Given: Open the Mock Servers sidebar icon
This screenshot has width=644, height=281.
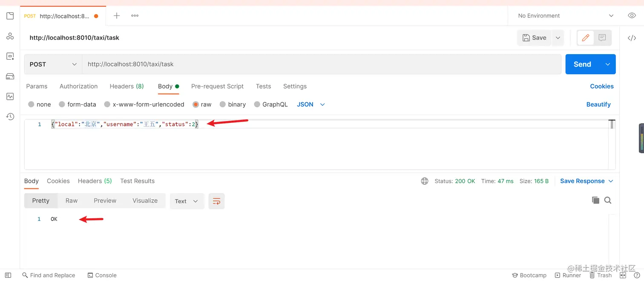Looking at the screenshot, I should [x=10, y=76].
